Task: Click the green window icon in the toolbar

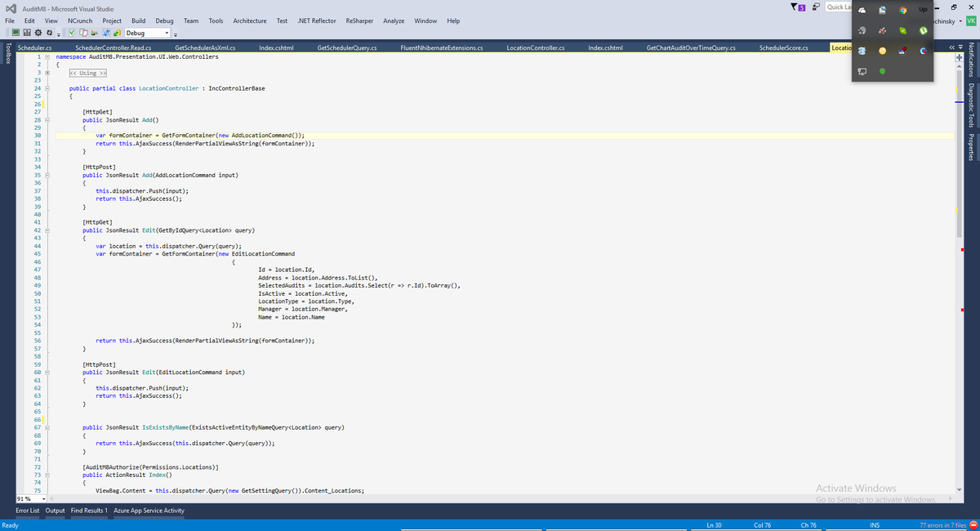Action: coord(16,33)
